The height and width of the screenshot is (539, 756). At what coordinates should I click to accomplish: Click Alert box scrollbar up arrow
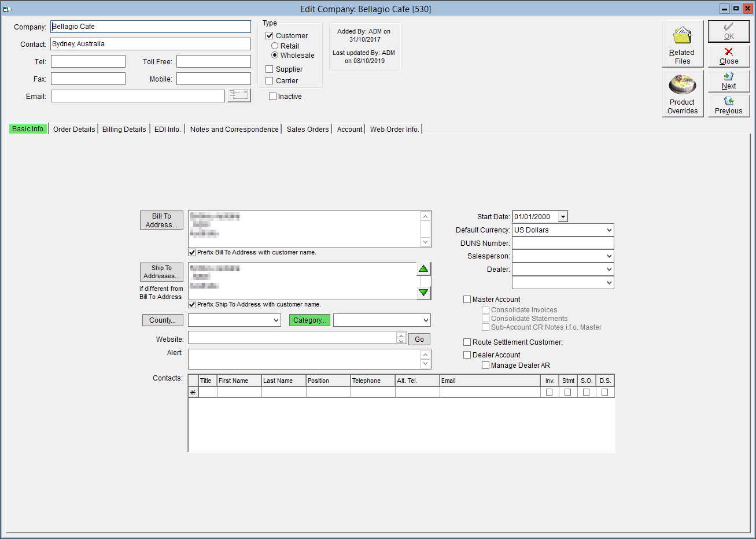tap(425, 355)
